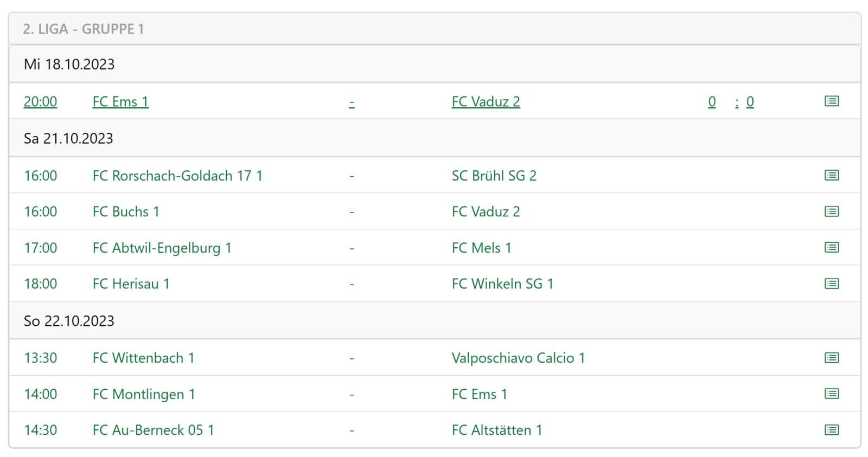This screenshot has height=457, width=868.
Task: Open Valposchiavo Calcio 1 team
Action: pos(518,358)
